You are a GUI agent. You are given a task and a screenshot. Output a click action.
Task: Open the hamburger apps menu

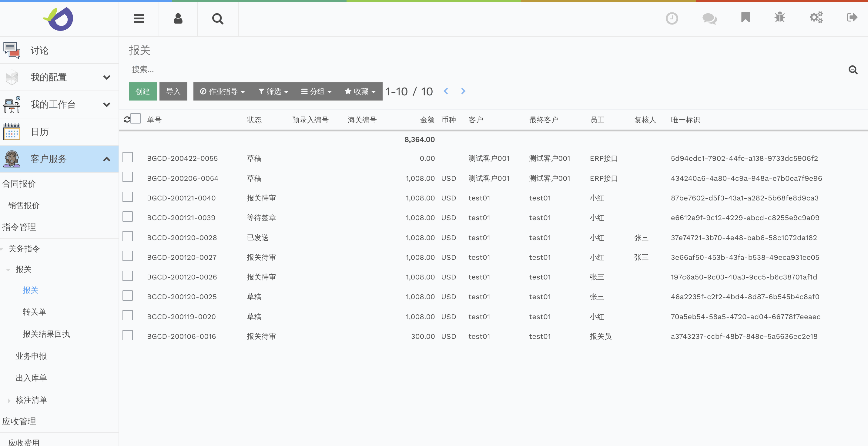pos(139,18)
